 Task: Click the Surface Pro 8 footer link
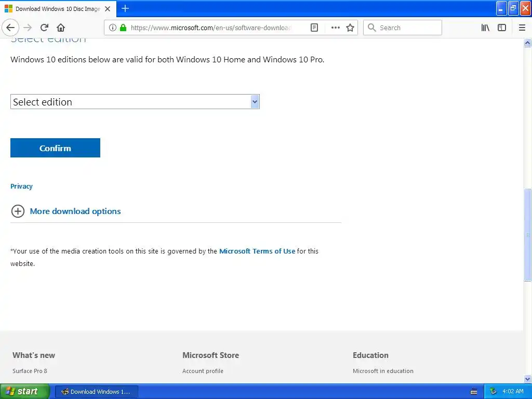[30, 371]
